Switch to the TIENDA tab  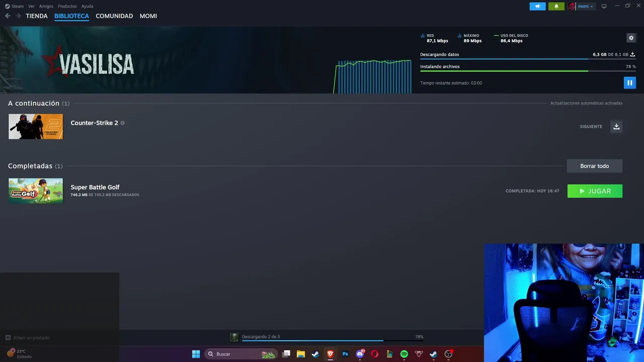click(37, 16)
